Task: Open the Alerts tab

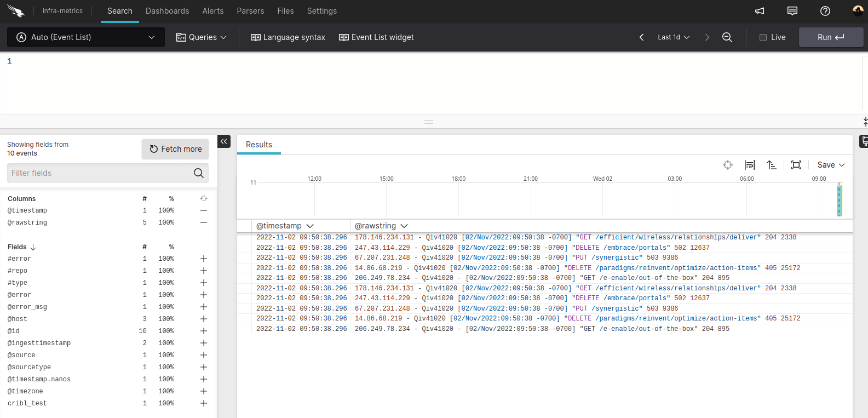Action: pos(213,11)
